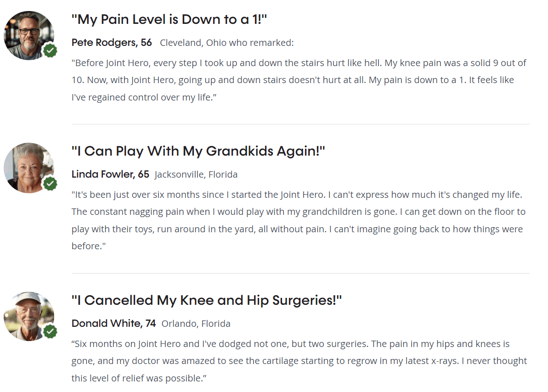Click the divider line below Linda's review
Image resolution: width=548 pixels, height=392 pixels.
click(300, 273)
